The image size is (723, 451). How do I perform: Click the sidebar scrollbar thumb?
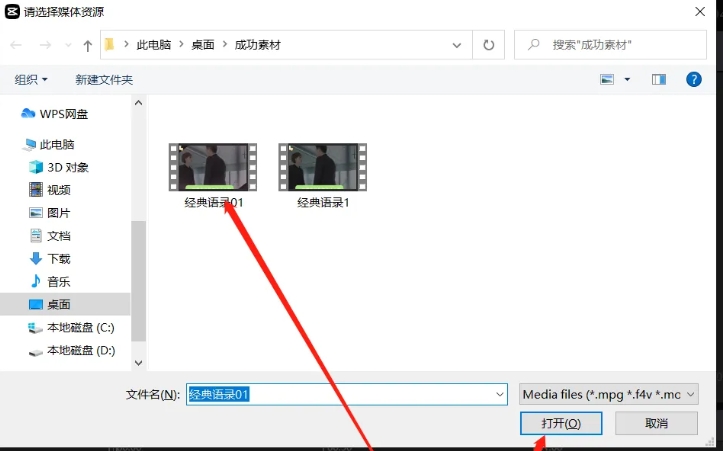(x=138, y=281)
